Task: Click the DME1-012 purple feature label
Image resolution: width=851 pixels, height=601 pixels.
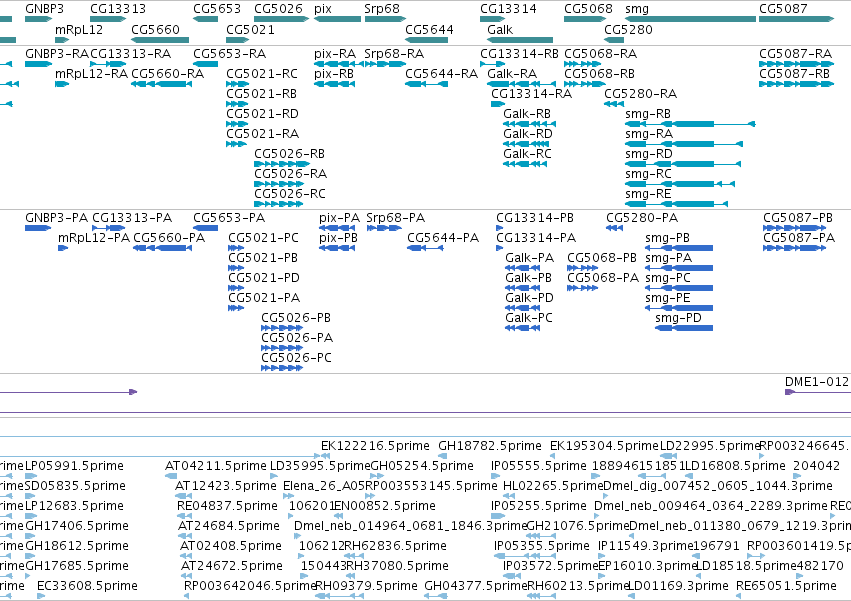Action: click(x=816, y=382)
